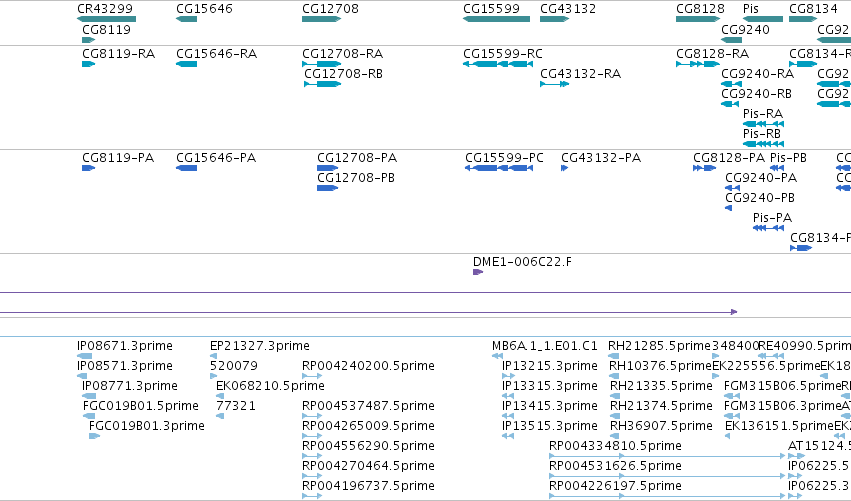851x501 pixels.
Task: Click transcript label CG9240-RB
Action: click(757, 94)
